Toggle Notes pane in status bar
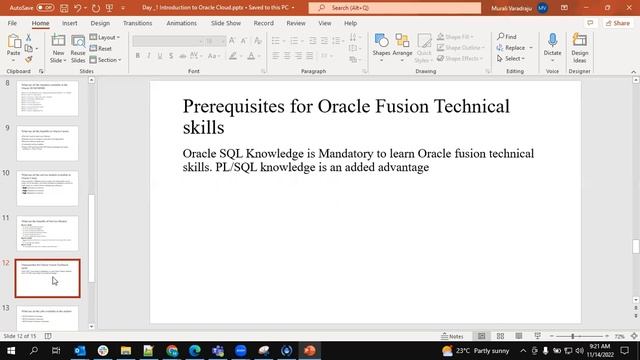The width and height of the screenshot is (640, 360). click(452, 336)
